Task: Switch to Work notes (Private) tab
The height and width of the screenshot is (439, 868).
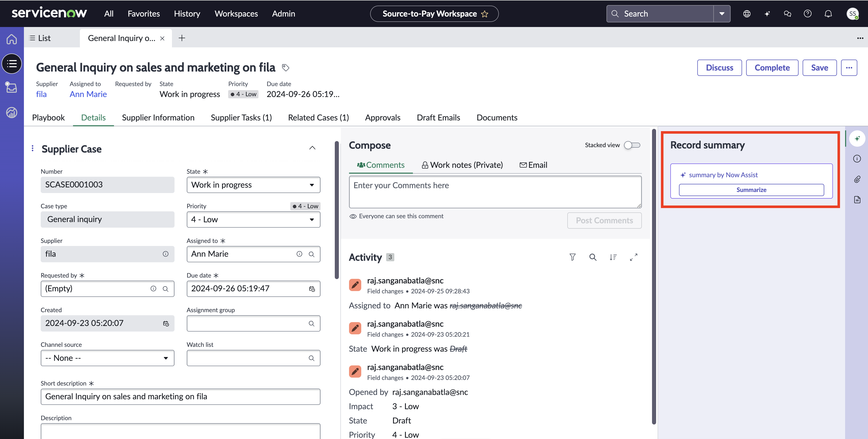Action: tap(462, 165)
